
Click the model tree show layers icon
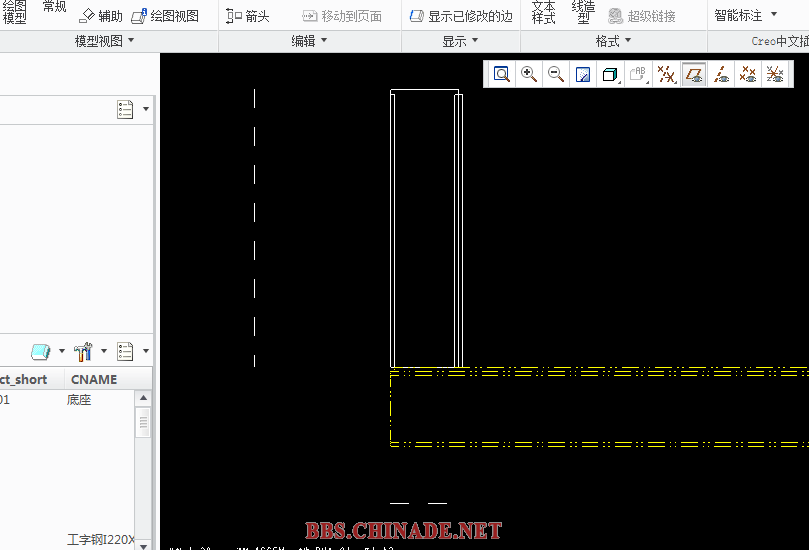tap(41, 351)
